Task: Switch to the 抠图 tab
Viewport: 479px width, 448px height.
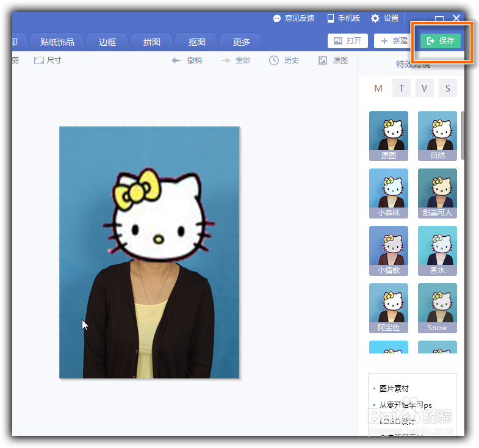Action: [x=196, y=42]
